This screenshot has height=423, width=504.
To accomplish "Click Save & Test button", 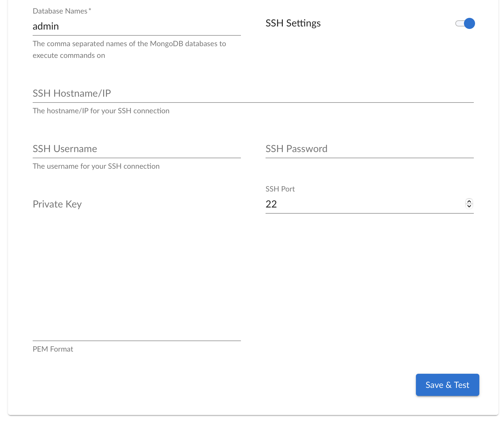I will click(x=447, y=385).
